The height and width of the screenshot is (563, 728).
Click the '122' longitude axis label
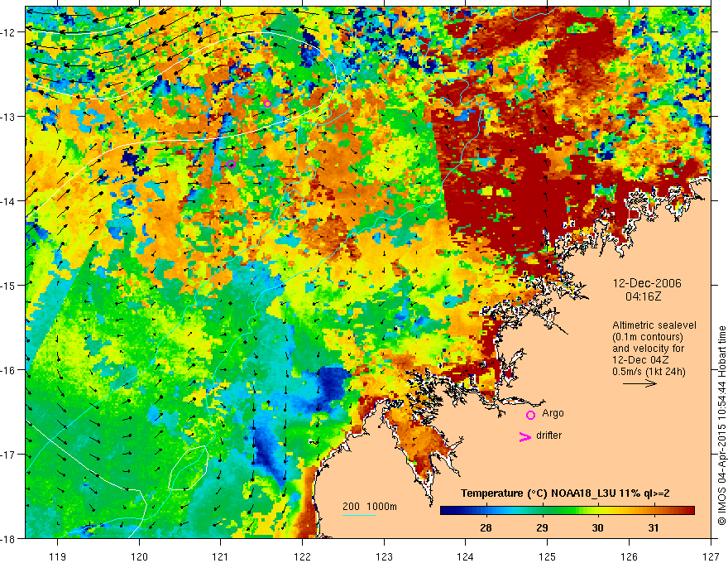pyautogui.click(x=302, y=556)
